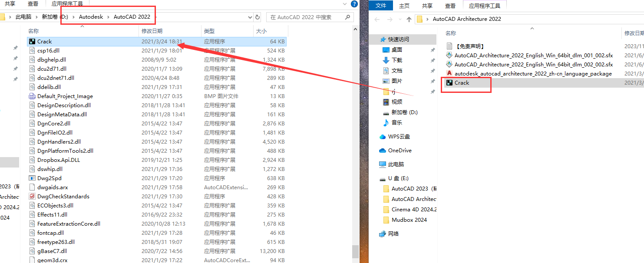Image resolution: width=644 pixels, height=263 pixels.
Task: Click the blue 文件 menu button
Action: coord(382,5)
